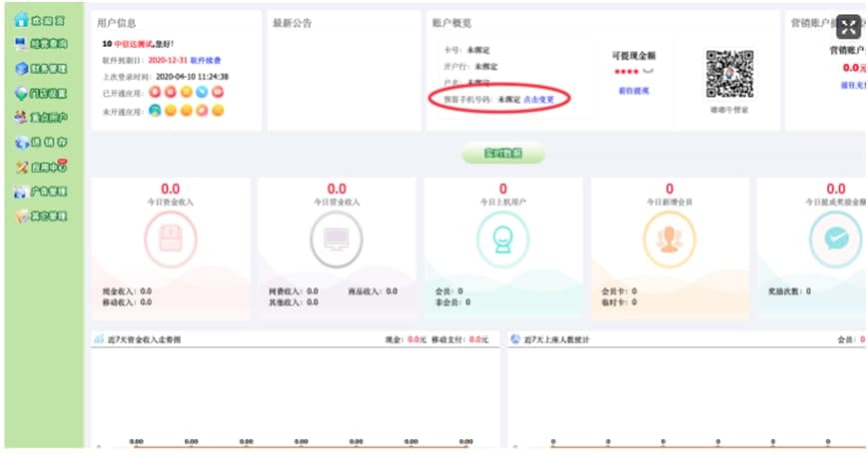Click the blue app icon in 已开通应用 row
868x455 pixels.
coord(202,93)
